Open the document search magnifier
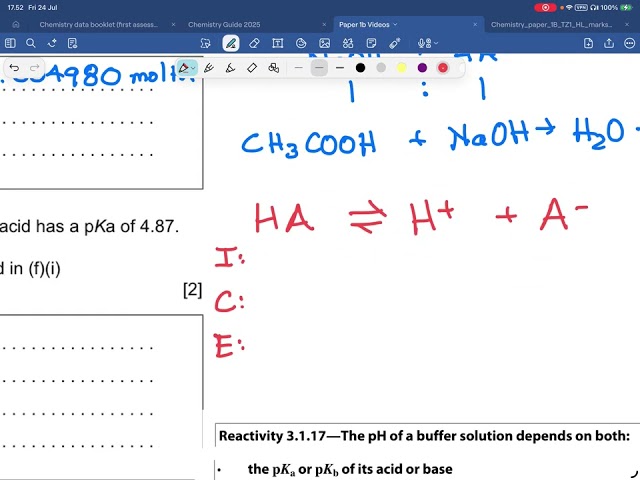Viewport: 640px width, 480px height. coord(31,43)
